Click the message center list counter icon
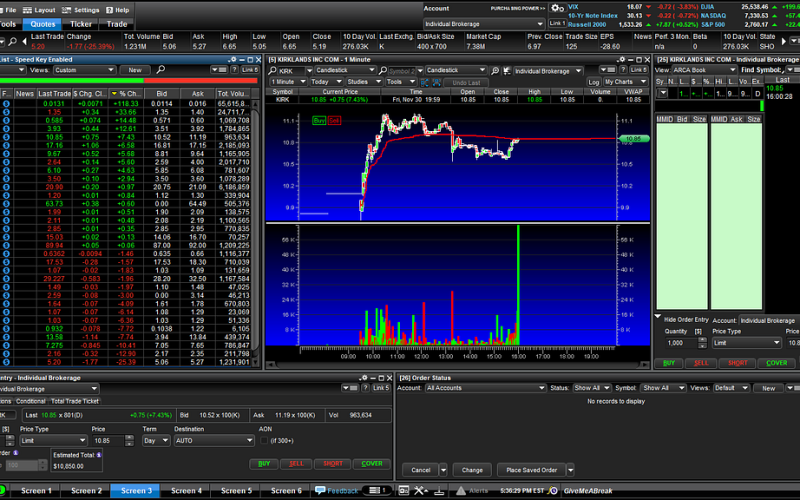Viewport: 800px width, 500px height. click(x=377, y=490)
